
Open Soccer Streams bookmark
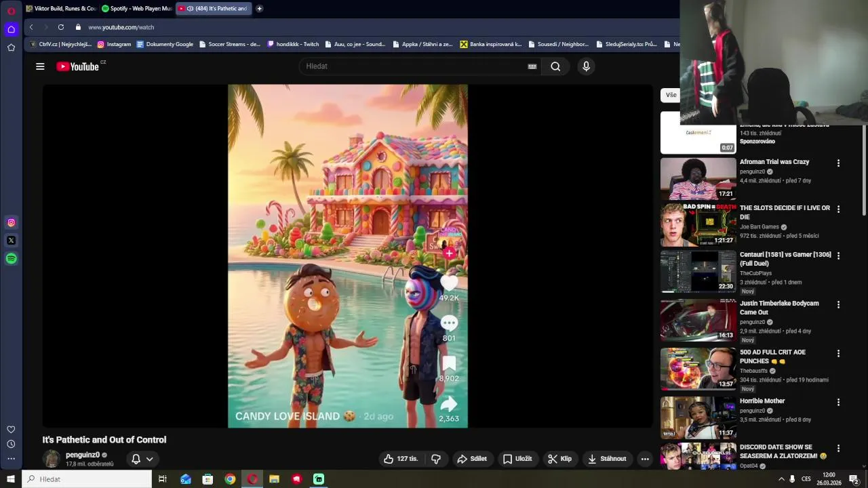point(229,44)
